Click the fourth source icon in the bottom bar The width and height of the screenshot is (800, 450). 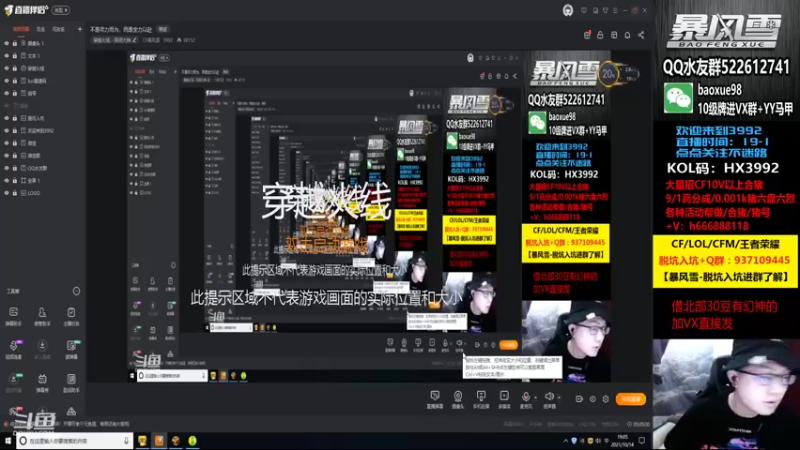click(x=504, y=399)
